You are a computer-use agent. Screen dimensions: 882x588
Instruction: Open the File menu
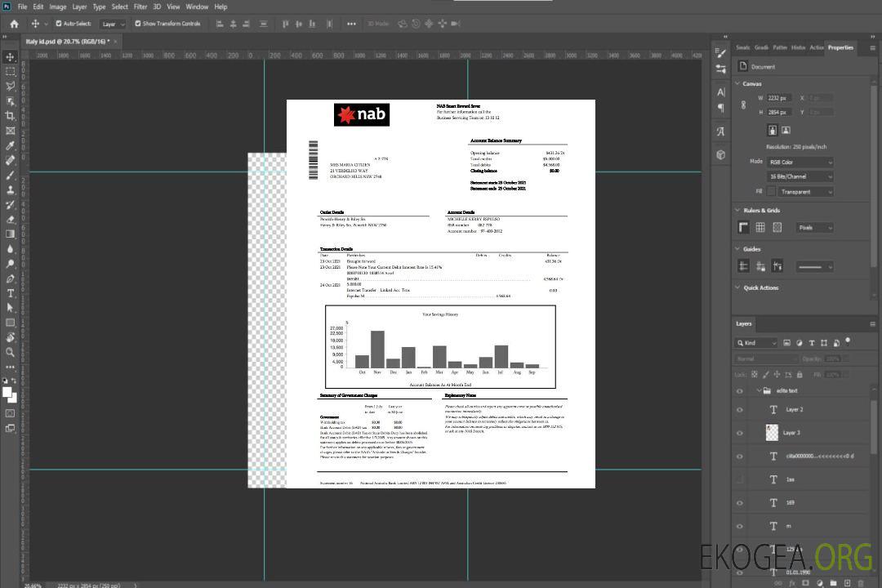(x=23, y=7)
